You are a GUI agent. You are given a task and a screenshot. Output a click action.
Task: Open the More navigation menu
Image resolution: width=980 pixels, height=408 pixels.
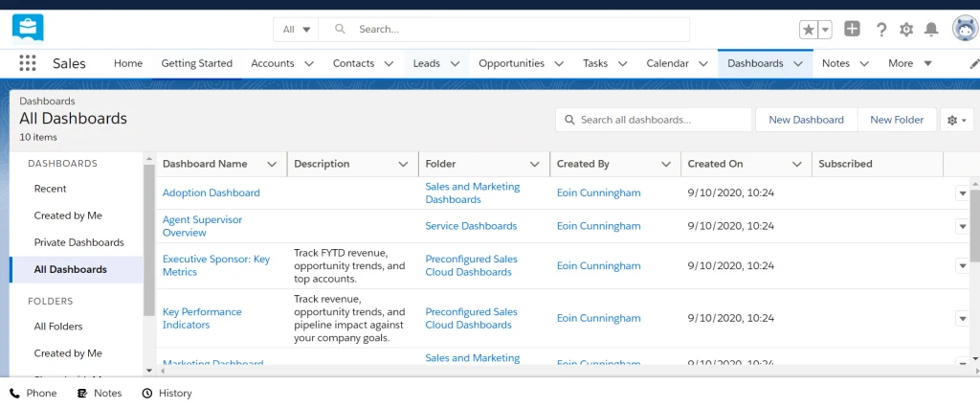910,63
